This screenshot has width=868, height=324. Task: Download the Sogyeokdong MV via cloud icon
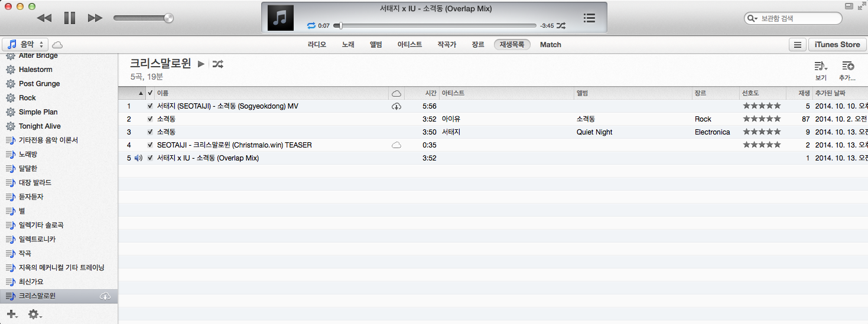coord(396,106)
